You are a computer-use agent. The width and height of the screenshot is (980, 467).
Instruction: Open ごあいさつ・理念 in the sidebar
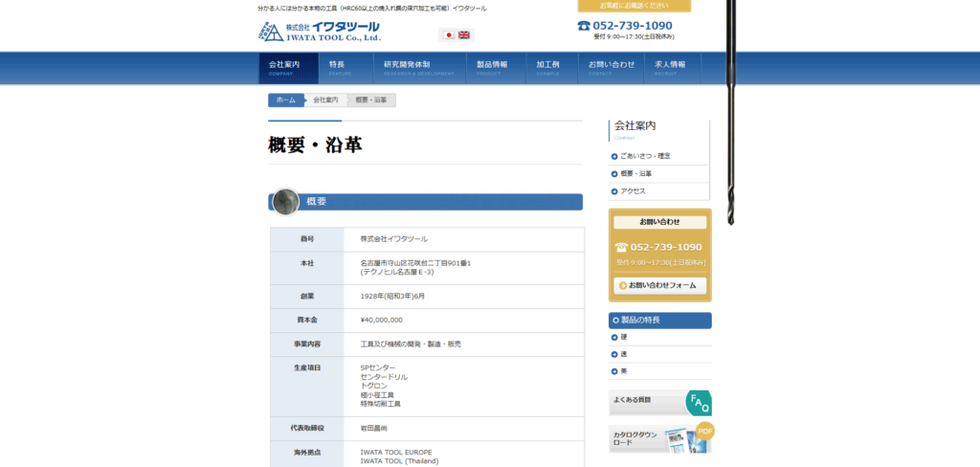pyautogui.click(x=645, y=156)
